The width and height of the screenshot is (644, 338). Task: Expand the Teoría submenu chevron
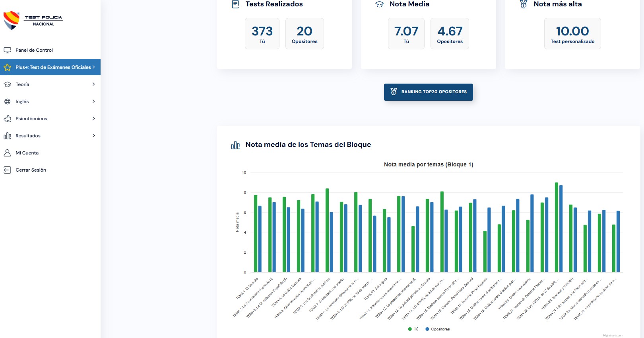[x=94, y=84]
